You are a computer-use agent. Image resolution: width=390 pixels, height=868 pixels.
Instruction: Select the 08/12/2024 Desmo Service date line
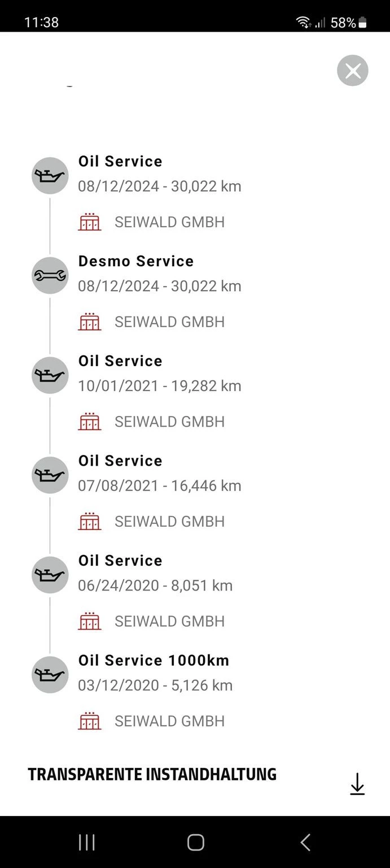(160, 286)
